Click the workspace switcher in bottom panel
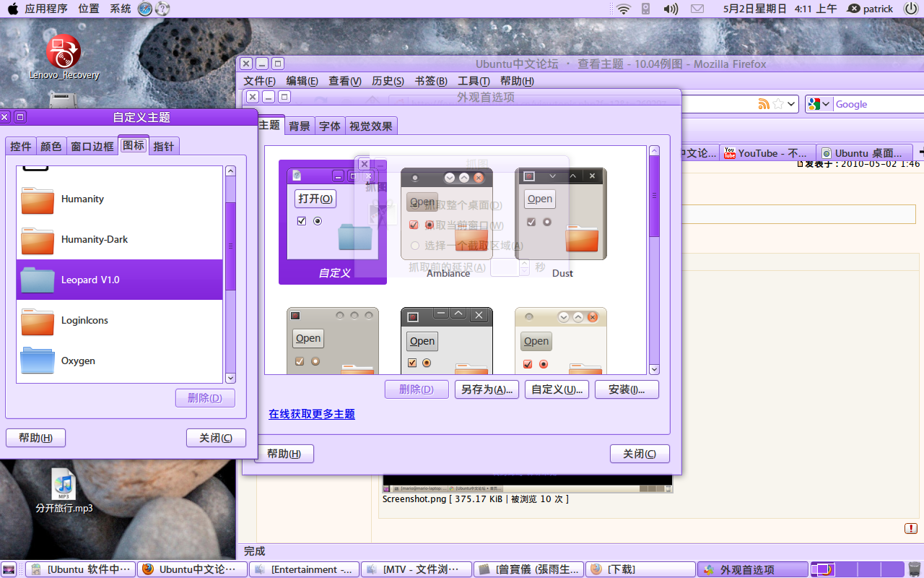This screenshot has width=924, height=578. click(x=858, y=569)
